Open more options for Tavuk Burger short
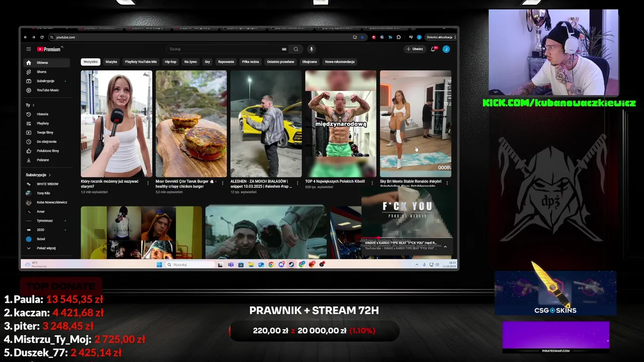 (222, 183)
